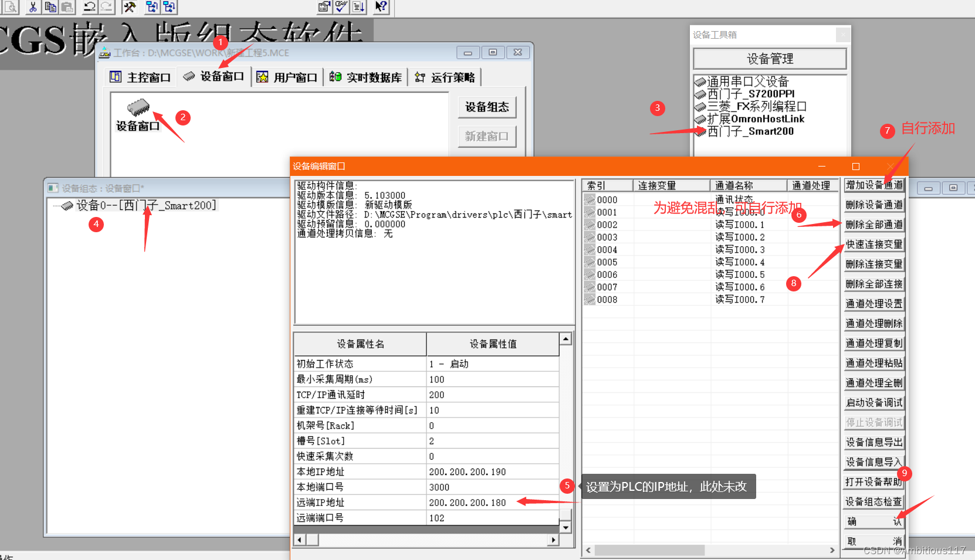Open properties via toolbar icon
975x560 pixels.
tap(324, 7)
